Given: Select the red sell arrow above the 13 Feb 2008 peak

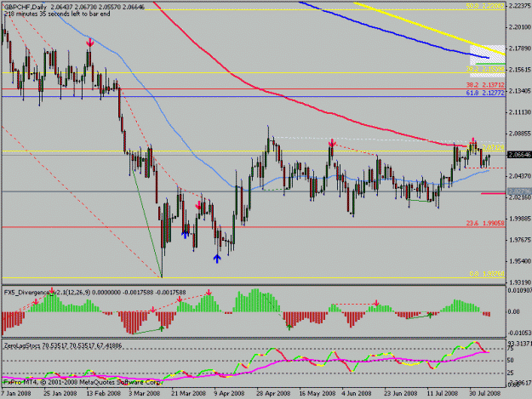Looking at the screenshot, I should pyautogui.click(x=90, y=43).
